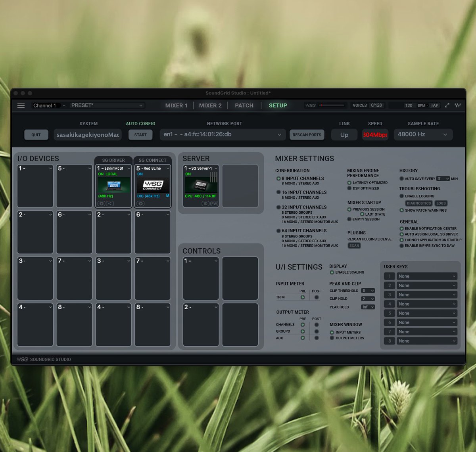The height and width of the screenshot is (452, 476).
Task: Choose Latency Optimized engine performance
Action: [x=349, y=183]
